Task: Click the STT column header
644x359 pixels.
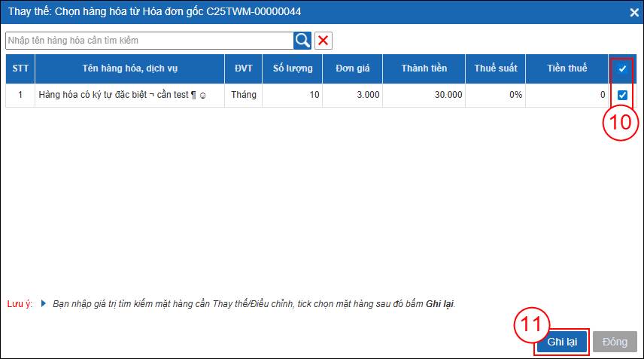Action: pos(20,68)
